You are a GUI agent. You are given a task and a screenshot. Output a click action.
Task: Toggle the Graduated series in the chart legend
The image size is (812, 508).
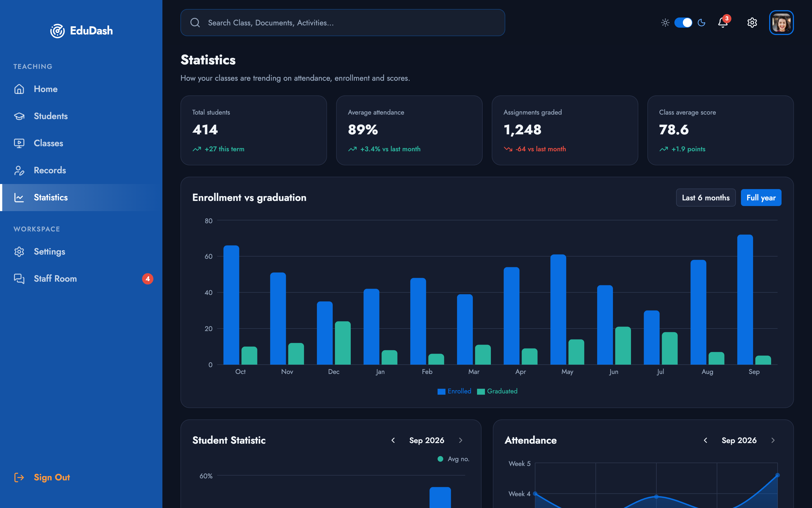pyautogui.click(x=497, y=391)
